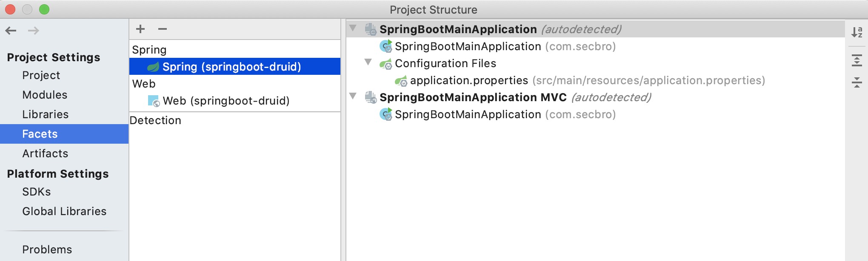
Task: Select SpringBootMainApplication MVC (autodetected) row
Action: 595,97
